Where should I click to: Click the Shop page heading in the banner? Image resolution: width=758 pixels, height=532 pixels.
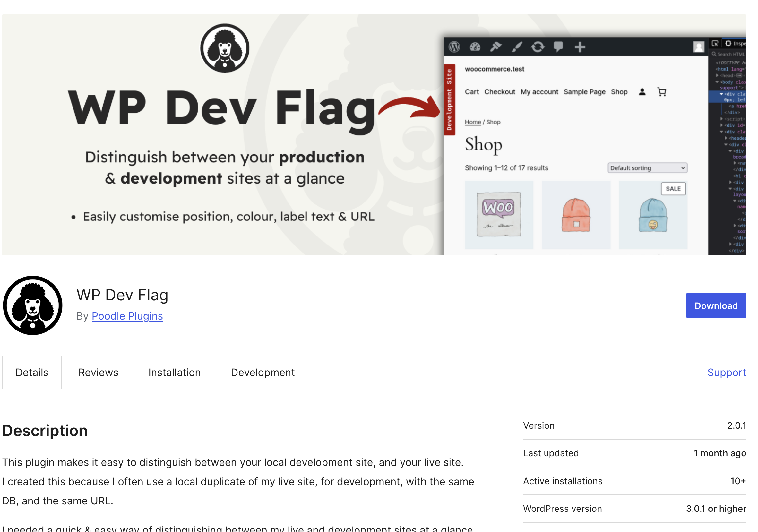(x=483, y=144)
